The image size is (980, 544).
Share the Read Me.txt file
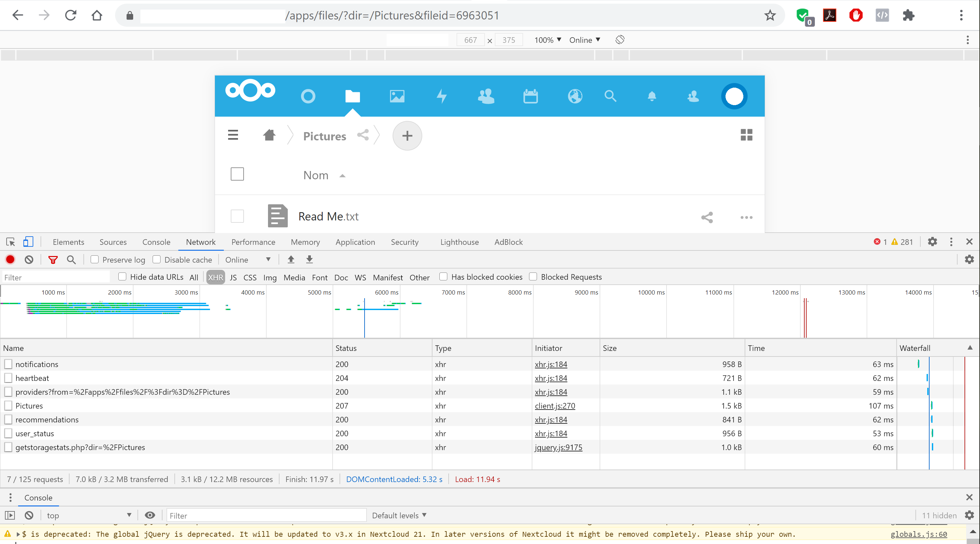(707, 217)
